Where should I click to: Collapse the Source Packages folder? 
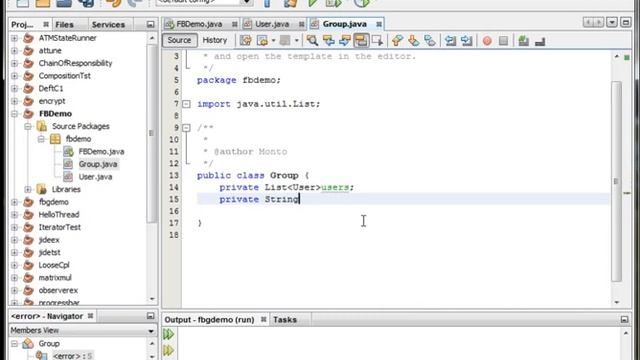28,127
